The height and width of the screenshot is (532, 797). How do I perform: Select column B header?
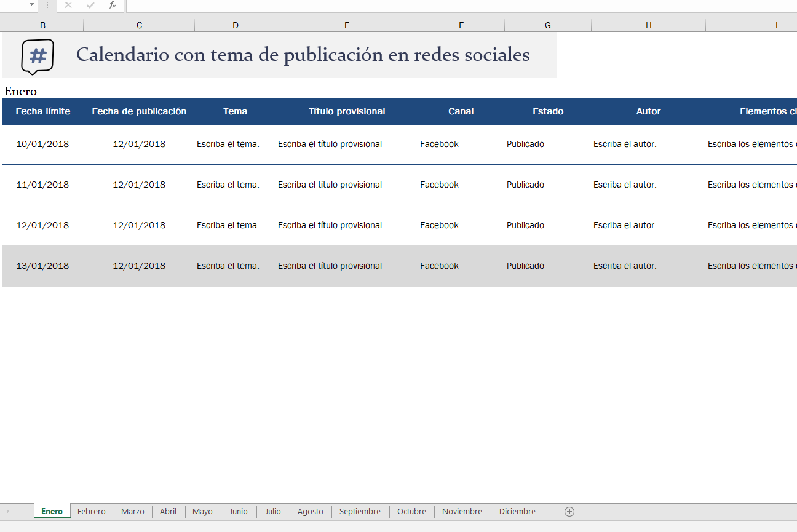[42, 25]
